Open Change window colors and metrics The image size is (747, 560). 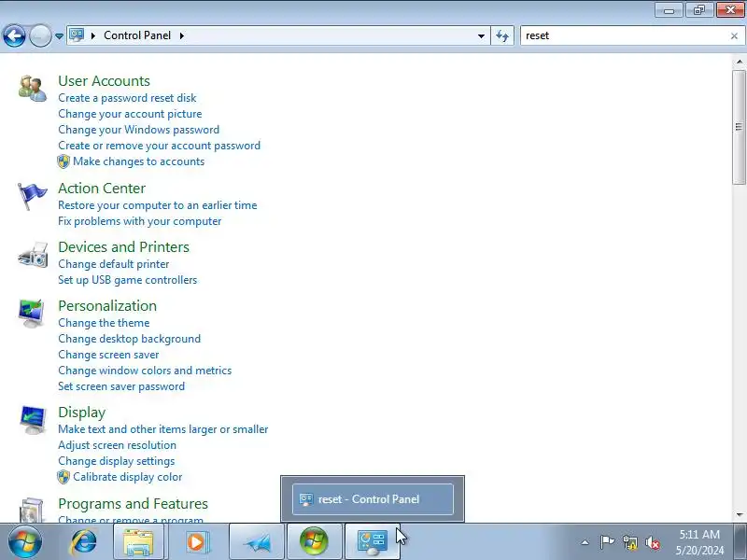pos(145,371)
